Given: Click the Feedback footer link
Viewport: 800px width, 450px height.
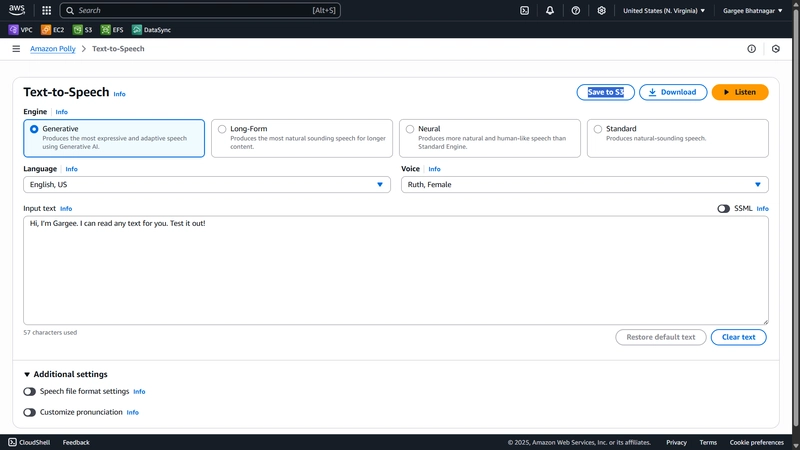Looking at the screenshot, I should [x=76, y=442].
